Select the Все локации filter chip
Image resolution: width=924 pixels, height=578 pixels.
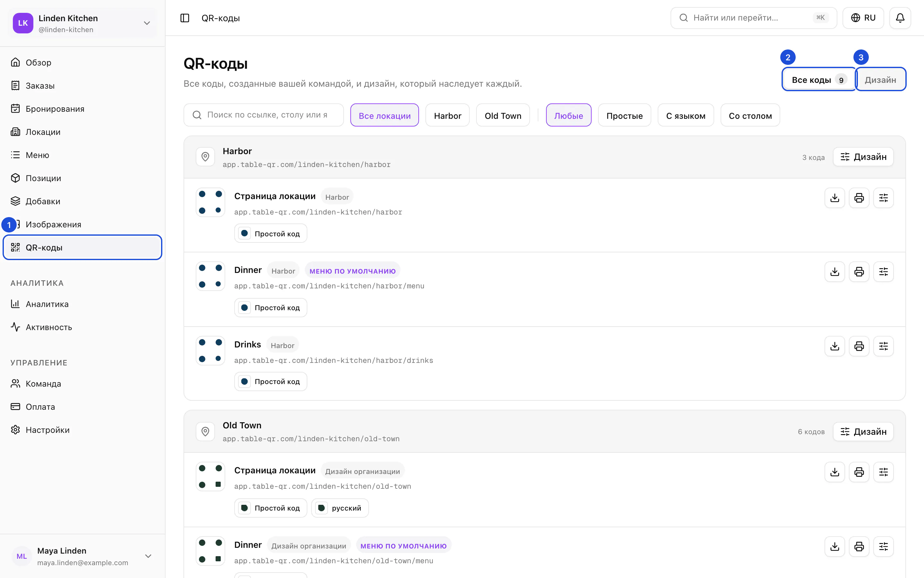tap(384, 115)
